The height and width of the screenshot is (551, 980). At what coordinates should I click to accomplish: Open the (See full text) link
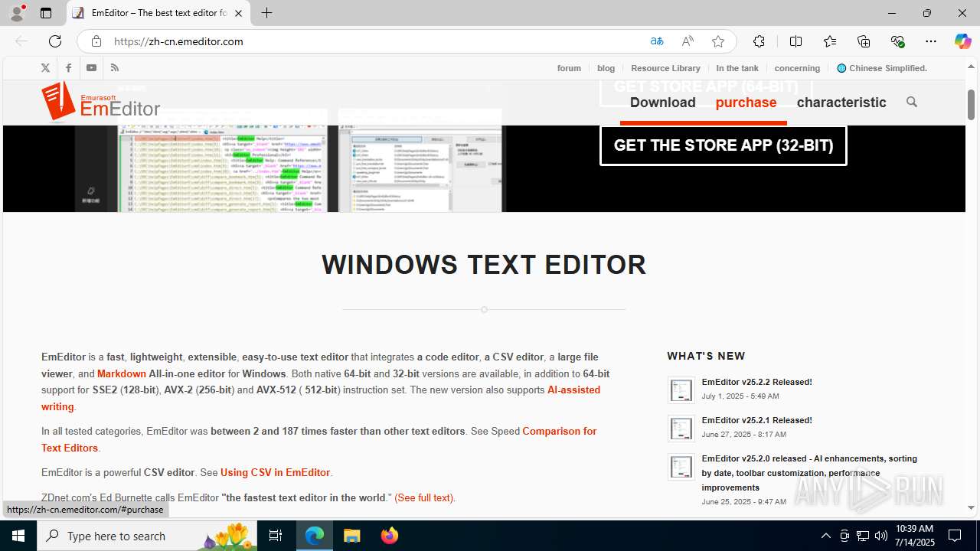[x=424, y=497]
